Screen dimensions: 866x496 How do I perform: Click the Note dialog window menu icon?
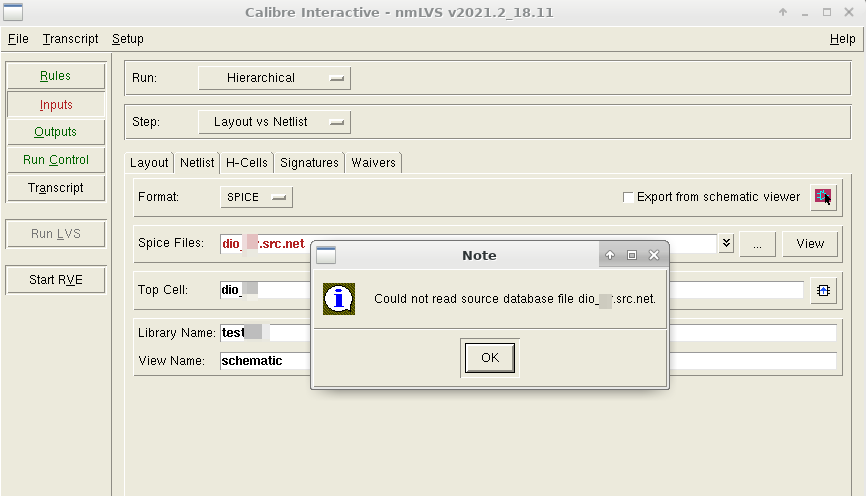[326, 255]
